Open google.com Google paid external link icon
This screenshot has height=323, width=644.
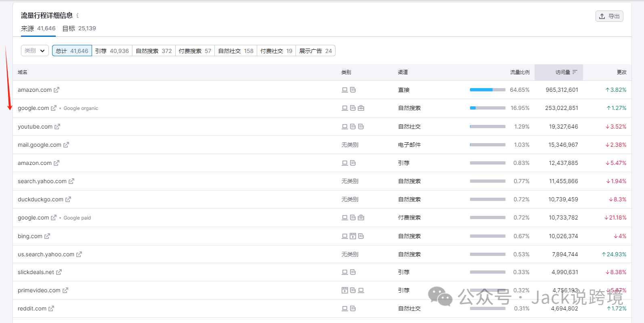(54, 217)
